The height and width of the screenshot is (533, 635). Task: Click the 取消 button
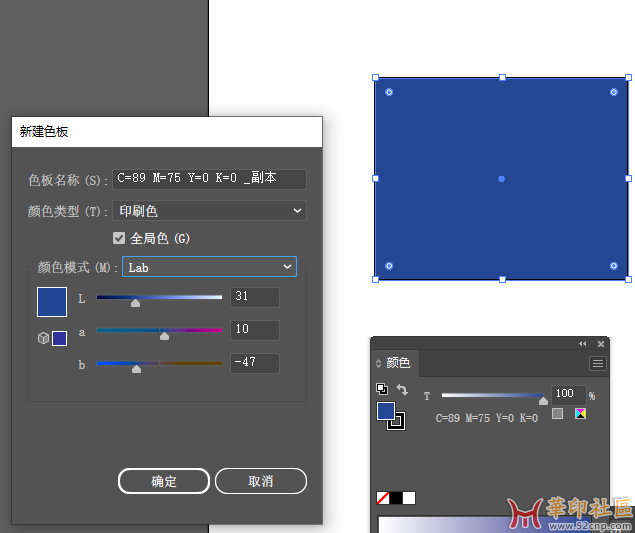click(x=260, y=481)
